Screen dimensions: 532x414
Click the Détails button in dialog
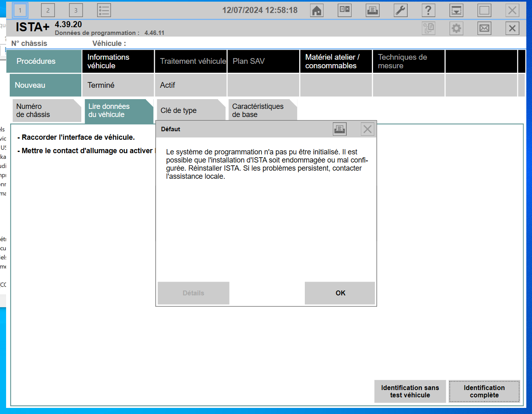point(193,293)
